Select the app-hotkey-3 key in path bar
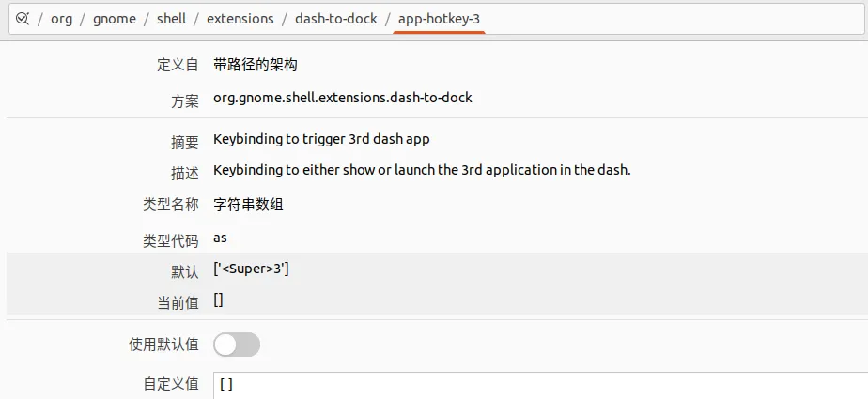 440,18
